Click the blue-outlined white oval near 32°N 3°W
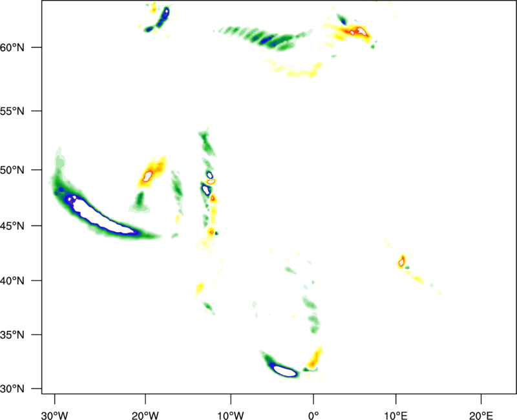Screen dimensions: 517x420 [x=285, y=371]
